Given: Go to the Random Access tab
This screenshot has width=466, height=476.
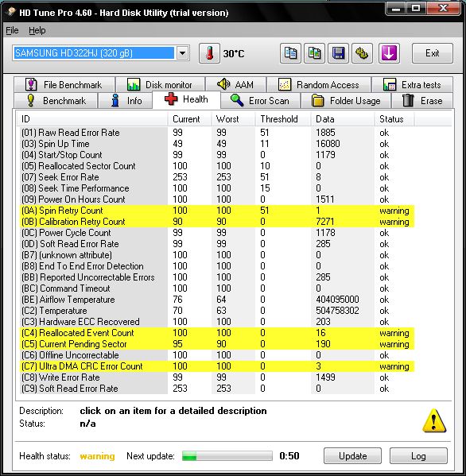Looking at the screenshot, I should pos(319,85).
